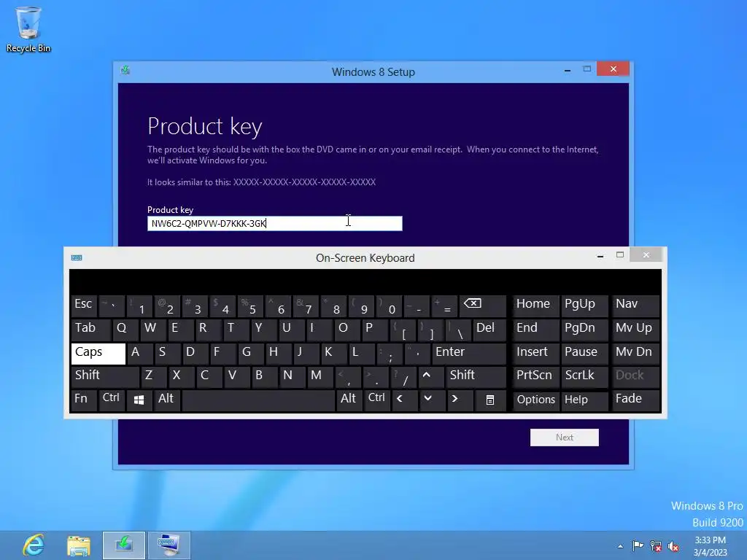Toggle the ScrLk key

point(584,377)
